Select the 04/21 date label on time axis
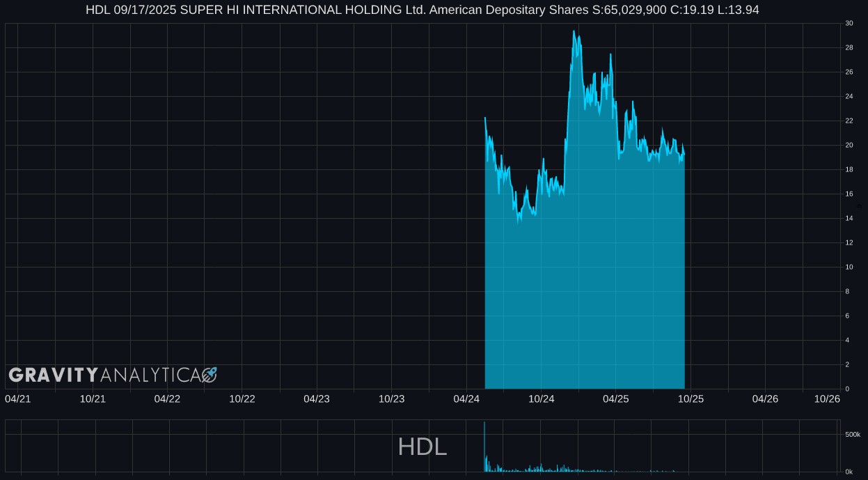The image size is (868, 480). pos(17,398)
